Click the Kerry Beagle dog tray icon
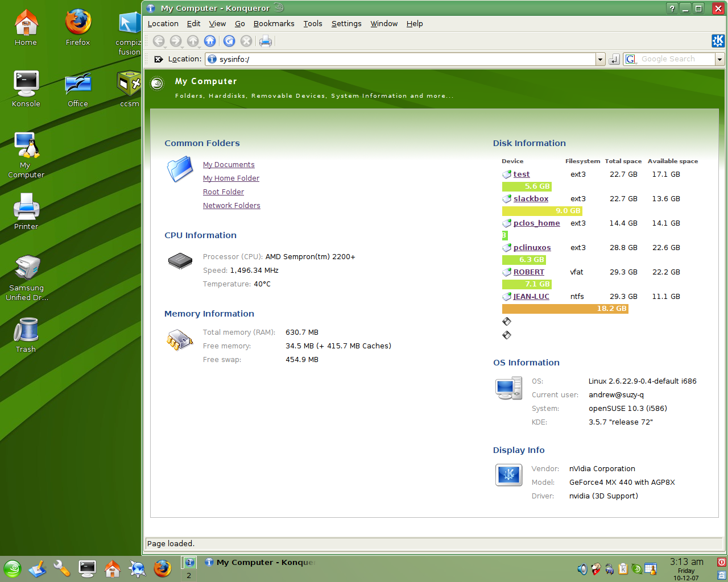 (x=595, y=569)
